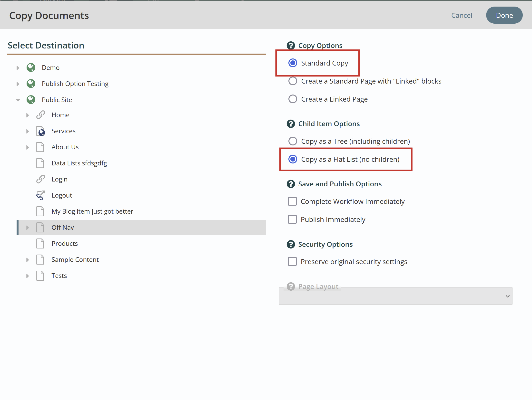Click the Done button

(504, 15)
